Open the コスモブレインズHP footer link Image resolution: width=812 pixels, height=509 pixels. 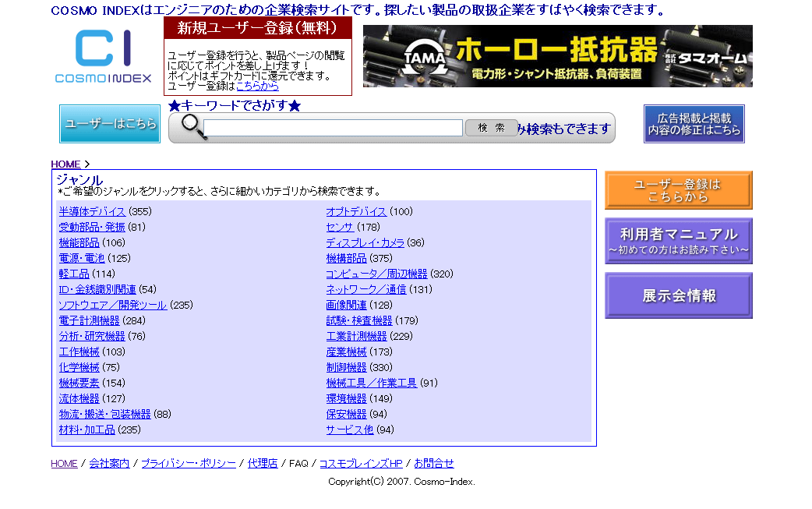click(361, 464)
